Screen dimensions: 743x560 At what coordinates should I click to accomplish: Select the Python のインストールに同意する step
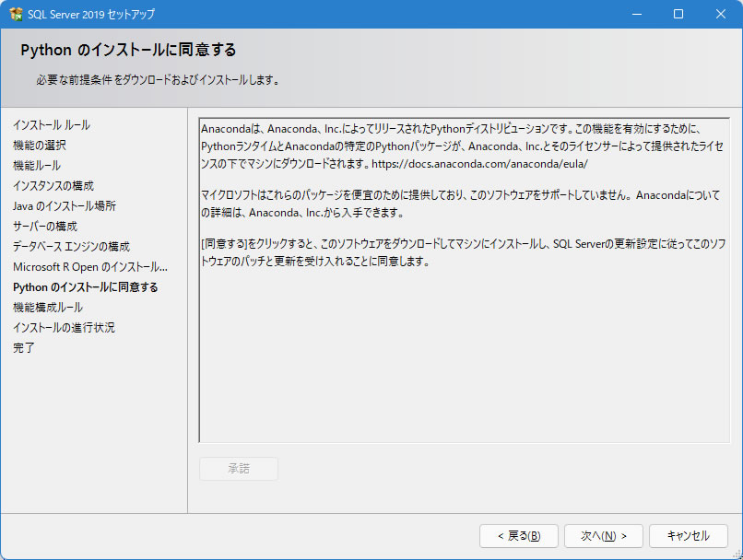point(85,287)
